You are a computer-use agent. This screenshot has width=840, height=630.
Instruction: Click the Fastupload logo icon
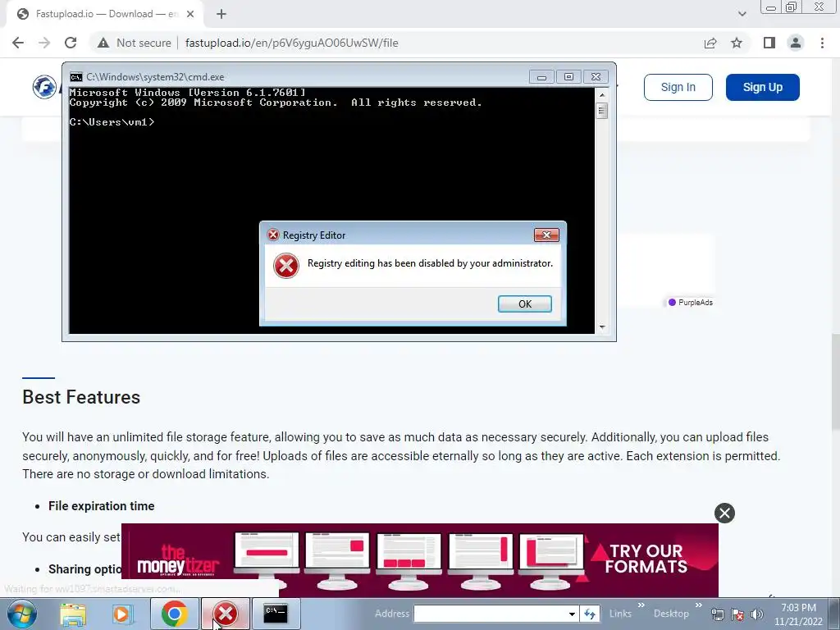pos(44,87)
